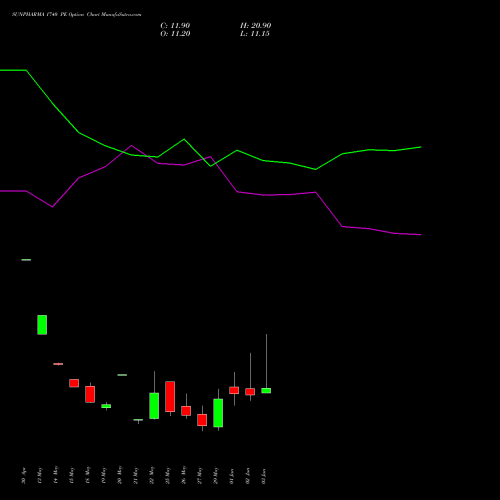
Task: Click the 27 May date label
Action: [199, 476]
